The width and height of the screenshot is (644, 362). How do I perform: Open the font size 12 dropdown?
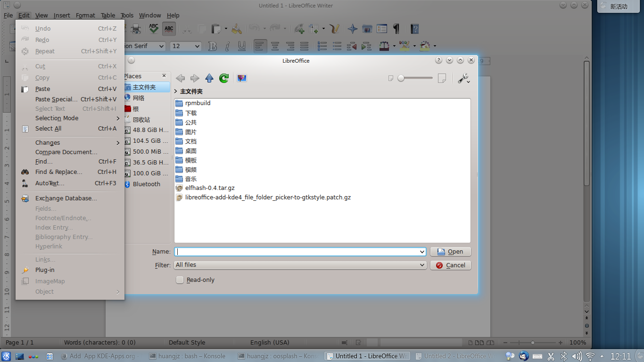click(x=197, y=46)
